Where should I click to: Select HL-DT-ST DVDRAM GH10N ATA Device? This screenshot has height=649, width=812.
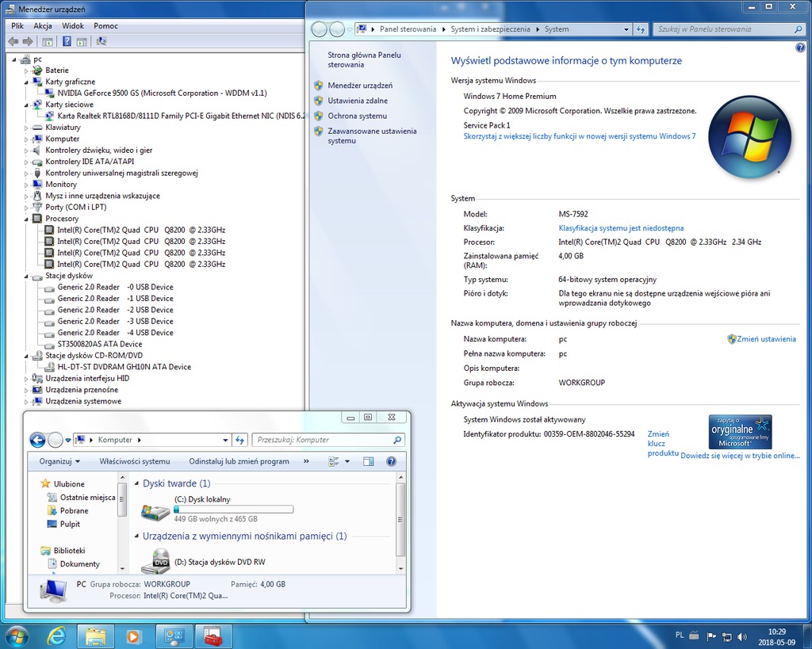point(124,367)
